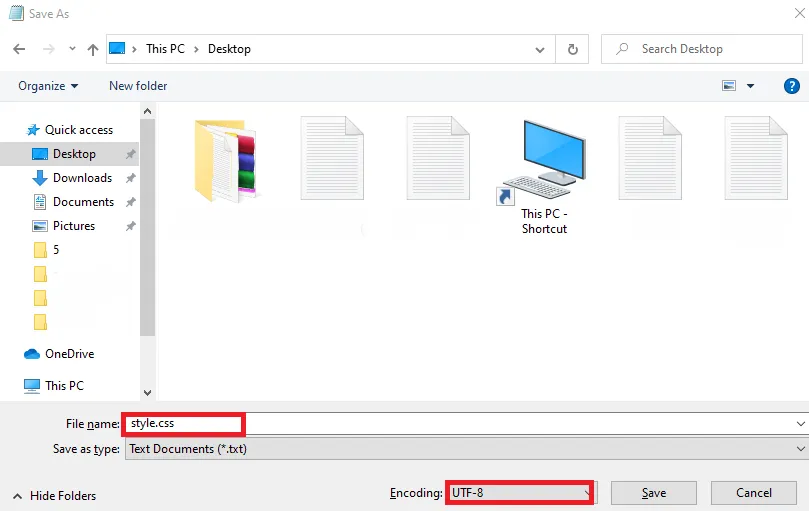This screenshot has height=511, width=809.
Task: Select the This PC - Shortcut icon
Action: [544, 177]
